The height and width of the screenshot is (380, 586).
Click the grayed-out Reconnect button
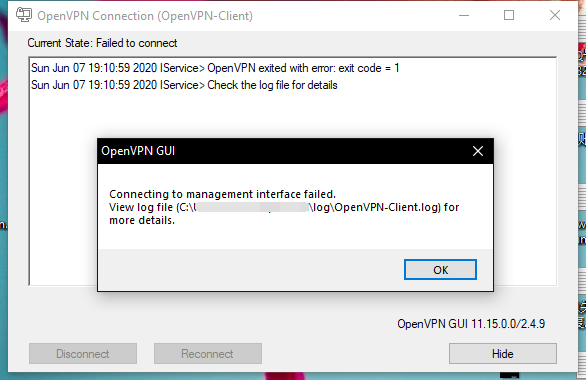click(208, 353)
